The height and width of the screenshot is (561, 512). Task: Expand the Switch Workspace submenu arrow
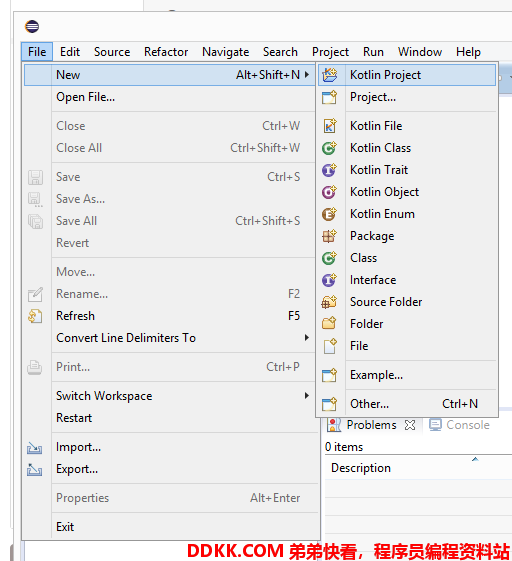[x=307, y=395]
